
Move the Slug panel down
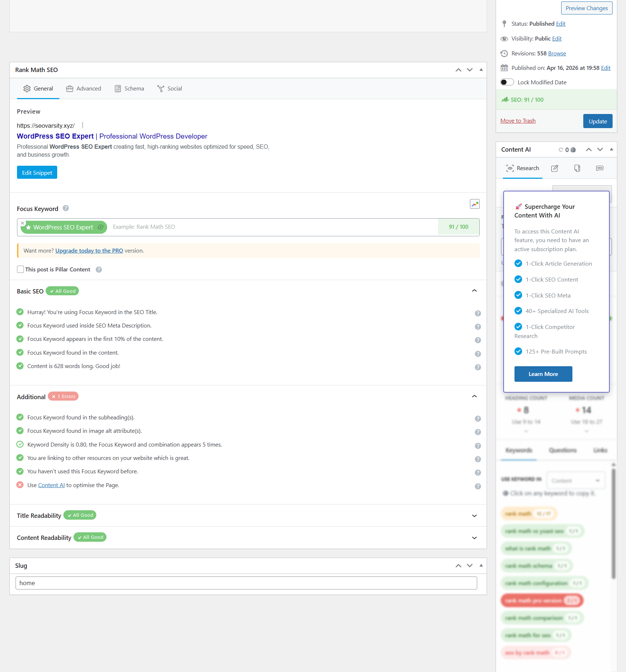[x=470, y=566]
